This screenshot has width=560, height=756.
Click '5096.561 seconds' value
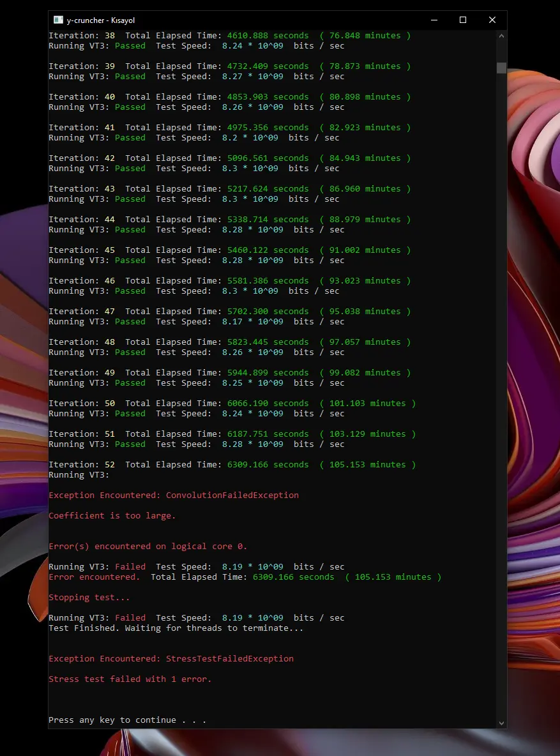point(268,158)
